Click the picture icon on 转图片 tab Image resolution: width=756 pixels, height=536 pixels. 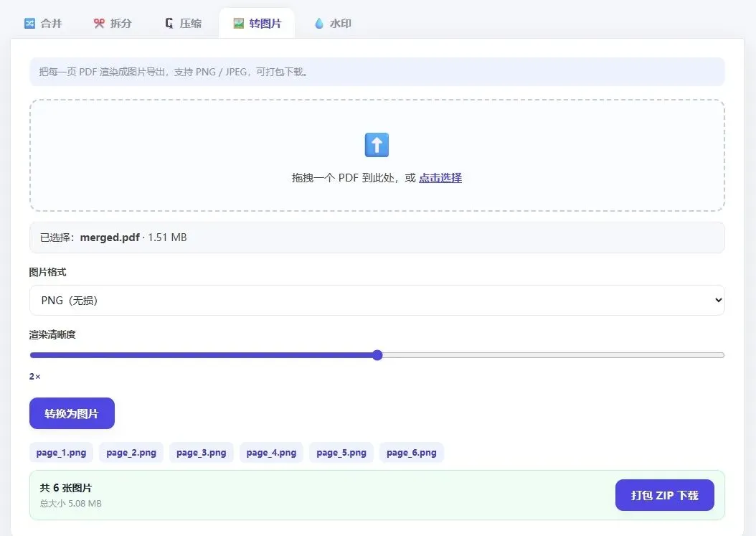238,23
